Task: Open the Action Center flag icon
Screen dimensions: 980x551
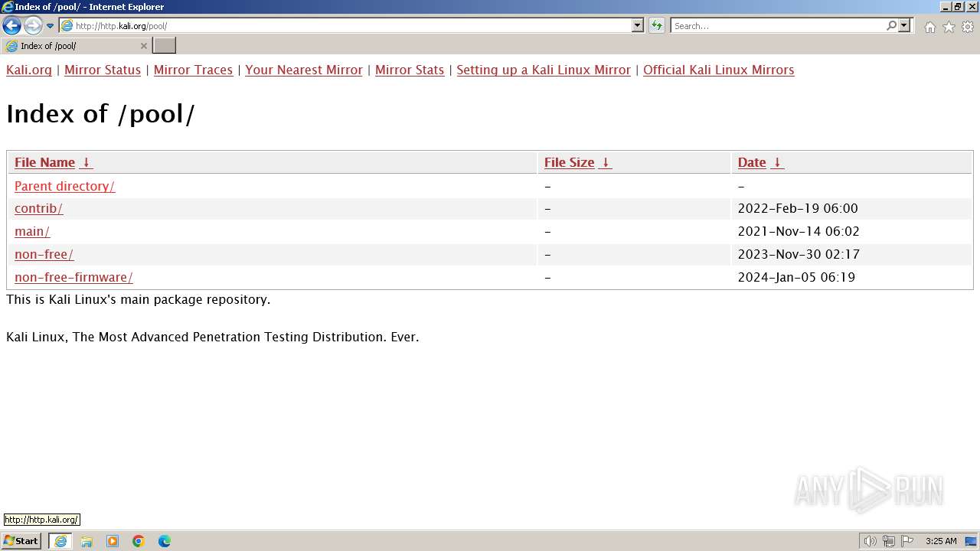Action: 907,541
